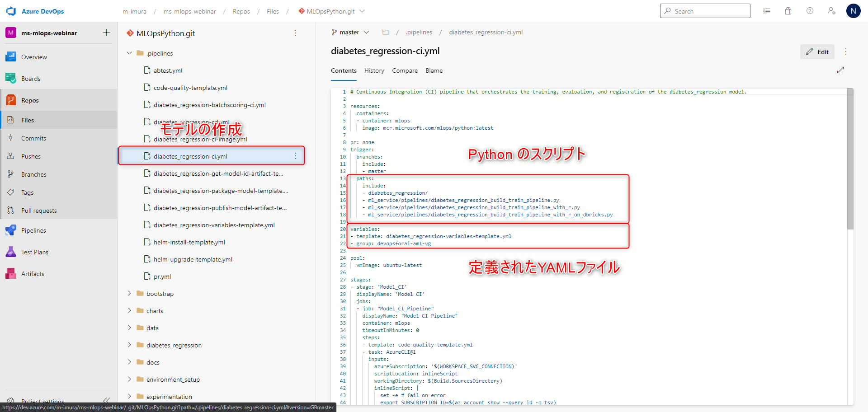Open Files link in the top breadcrumb
The height and width of the screenshot is (412, 868).
[273, 11]
